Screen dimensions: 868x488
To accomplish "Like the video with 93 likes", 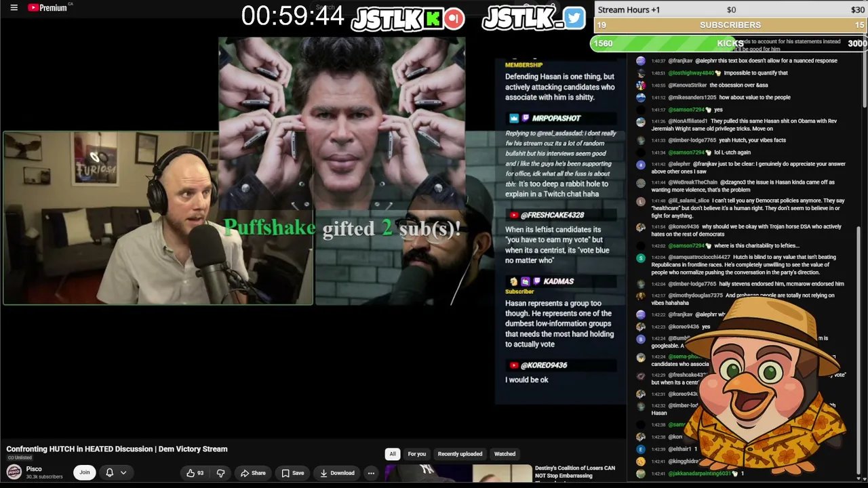I will (x=195, y=473).
